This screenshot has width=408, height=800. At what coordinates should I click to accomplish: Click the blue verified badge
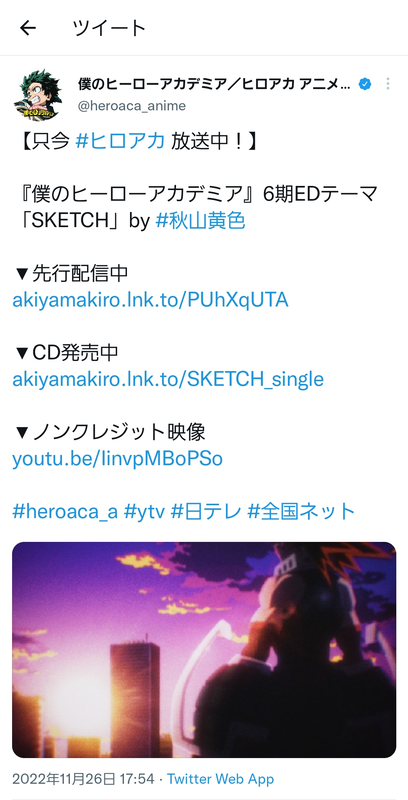(x=365, y=84)
